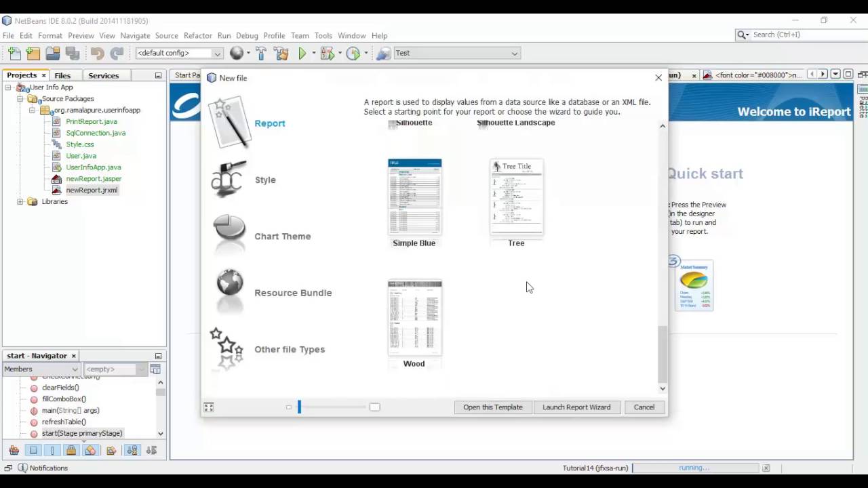Screen dimensions: 868x488
Task: Switch to the Services tab
Action: [103, 75]
